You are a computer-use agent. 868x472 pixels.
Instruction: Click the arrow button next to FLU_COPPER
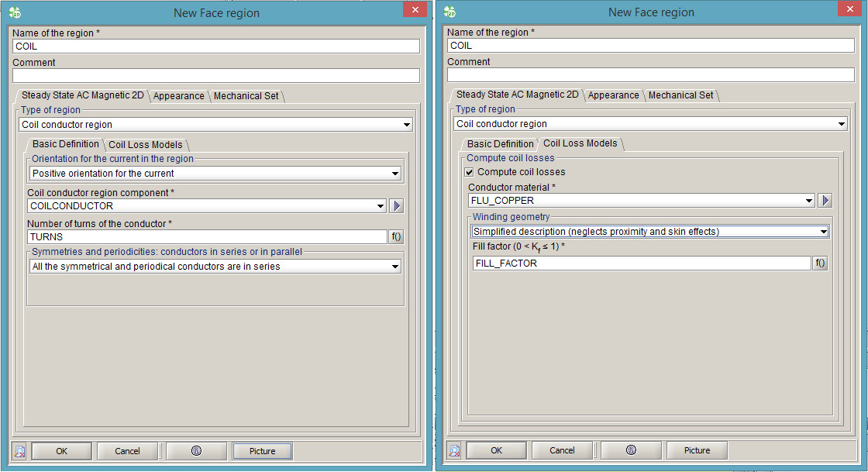825,201
